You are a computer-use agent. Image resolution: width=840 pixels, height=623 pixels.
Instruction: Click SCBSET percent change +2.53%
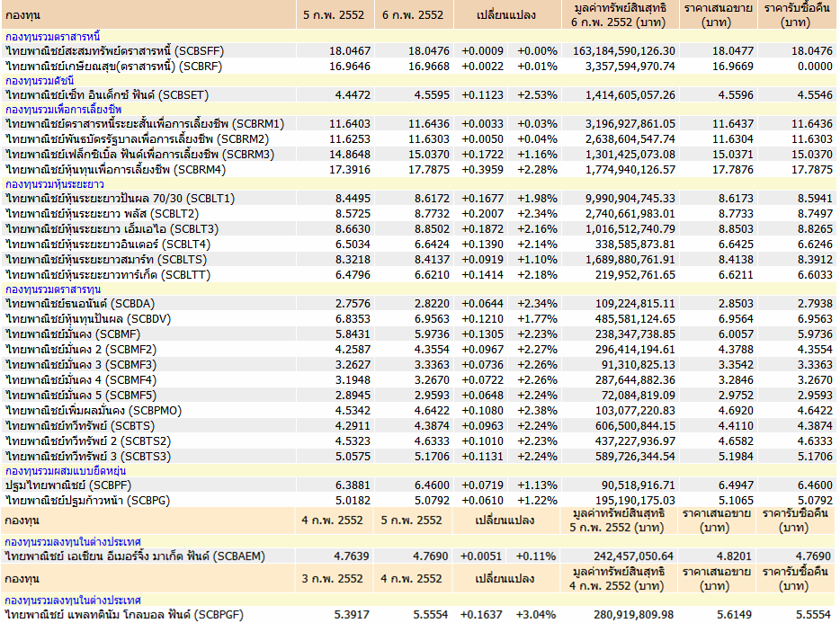(x=537, y=94)
